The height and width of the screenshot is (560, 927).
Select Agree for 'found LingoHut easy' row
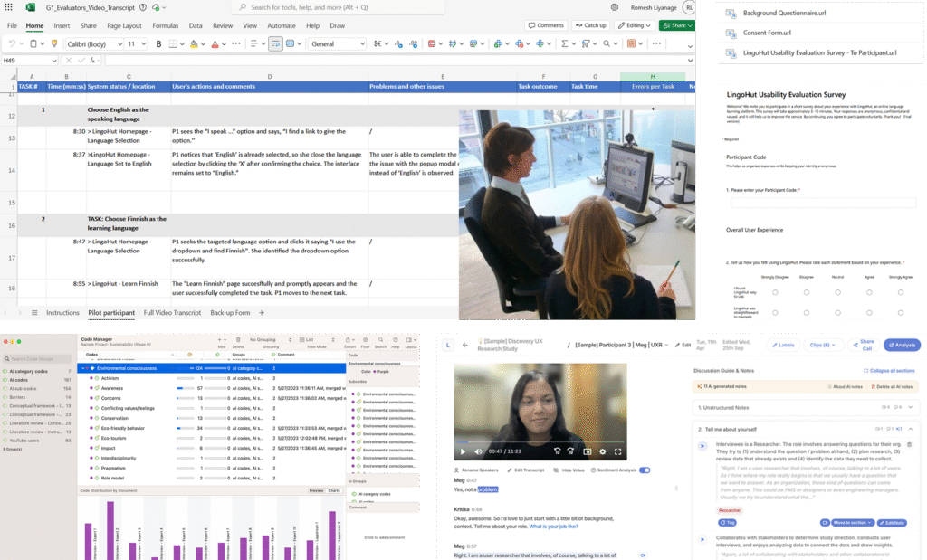869,292
